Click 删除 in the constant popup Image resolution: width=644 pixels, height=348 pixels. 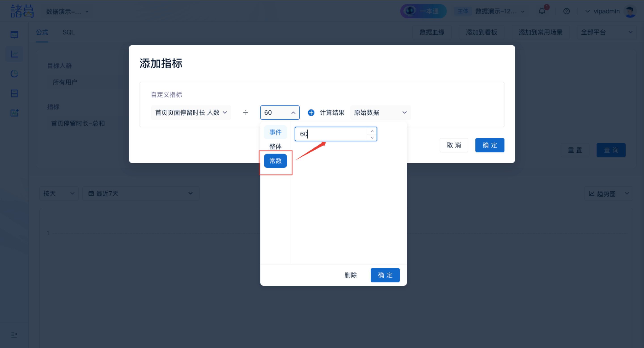pos(350,275)
